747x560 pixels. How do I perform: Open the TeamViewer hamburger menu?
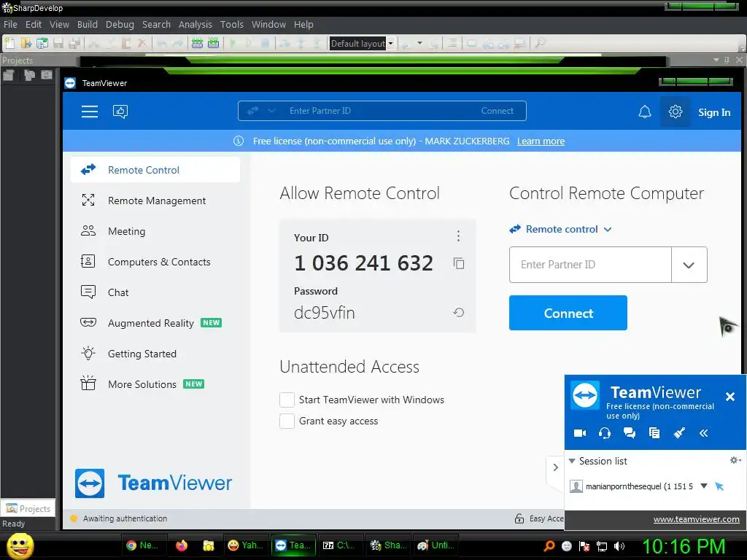[x=90, y=112]
